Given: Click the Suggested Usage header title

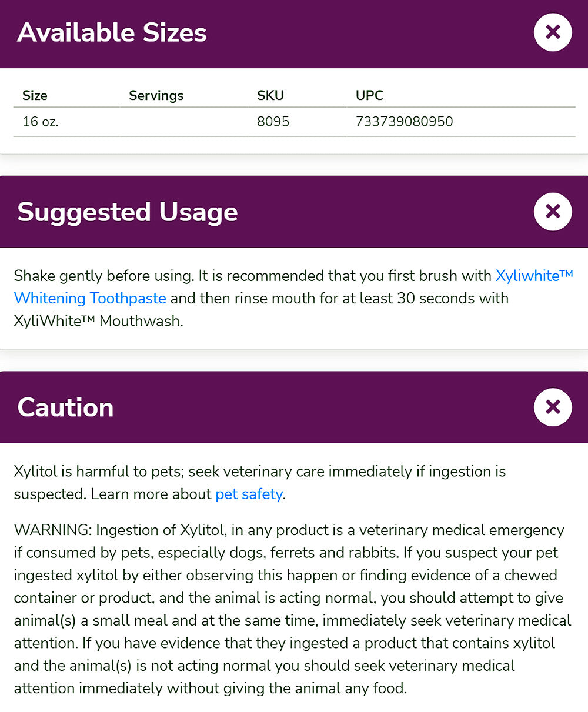Looking at the screenshot, I should [127, 212].
